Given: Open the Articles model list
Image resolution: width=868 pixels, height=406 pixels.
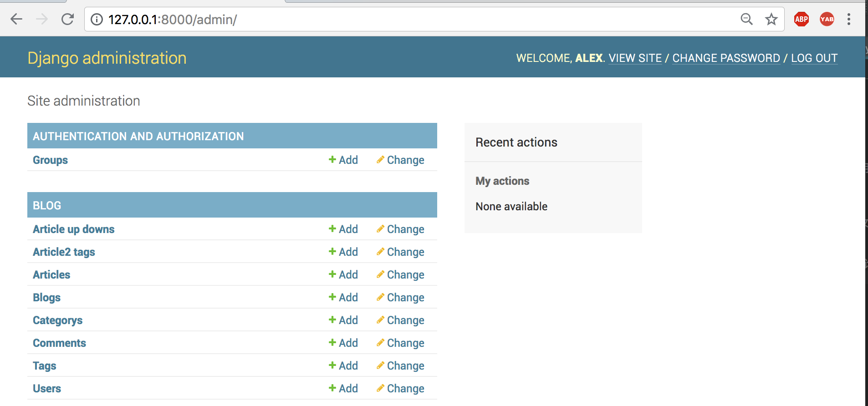Looking at the screenshot, I should coord(51,275).
